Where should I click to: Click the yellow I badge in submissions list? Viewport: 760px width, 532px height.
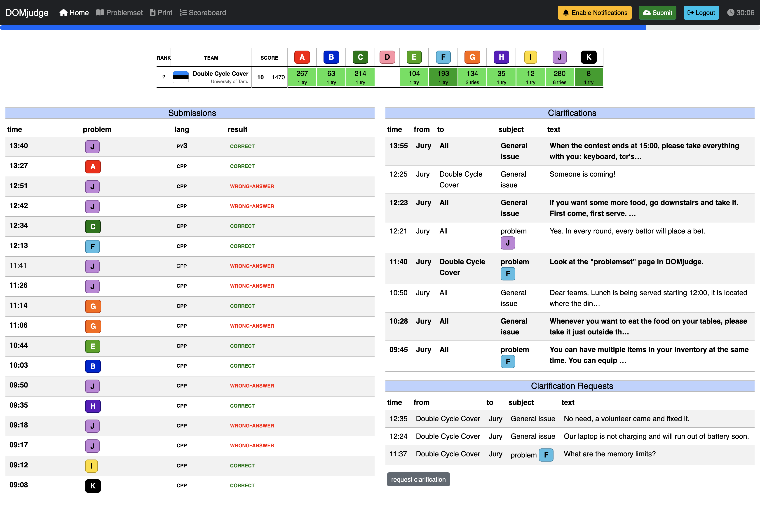pyautogui.click(x=91, y=466)
